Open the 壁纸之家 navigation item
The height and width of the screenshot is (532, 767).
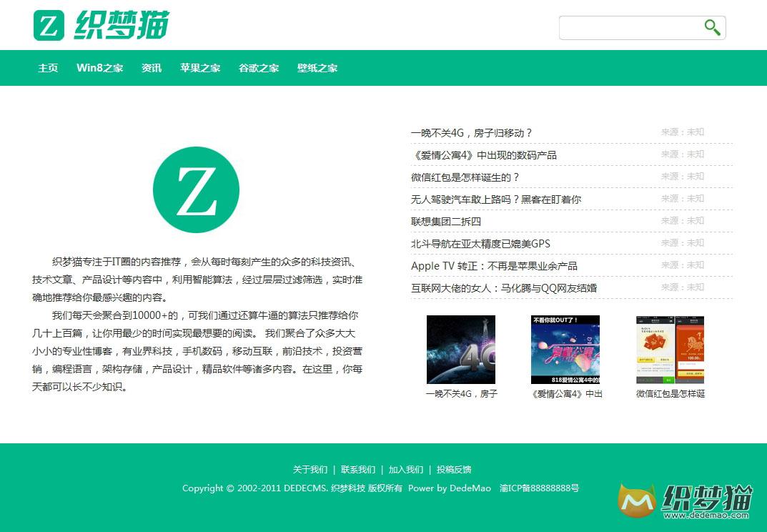tap(317, 68)
